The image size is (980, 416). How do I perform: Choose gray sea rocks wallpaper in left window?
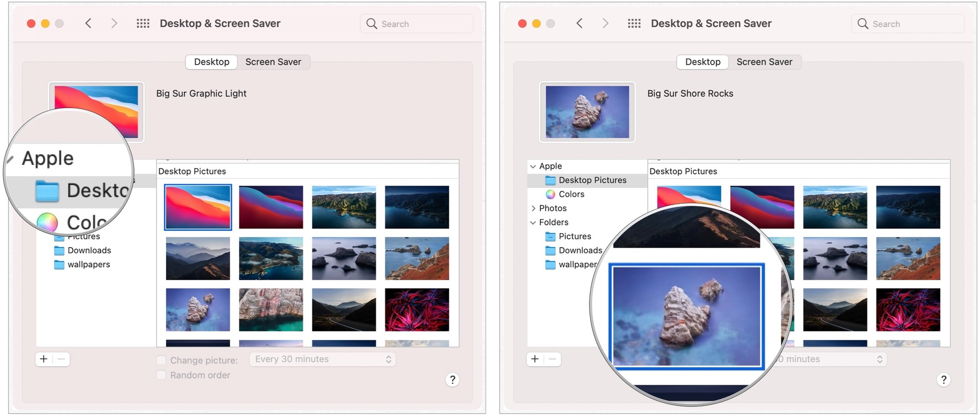coord(344,258)
